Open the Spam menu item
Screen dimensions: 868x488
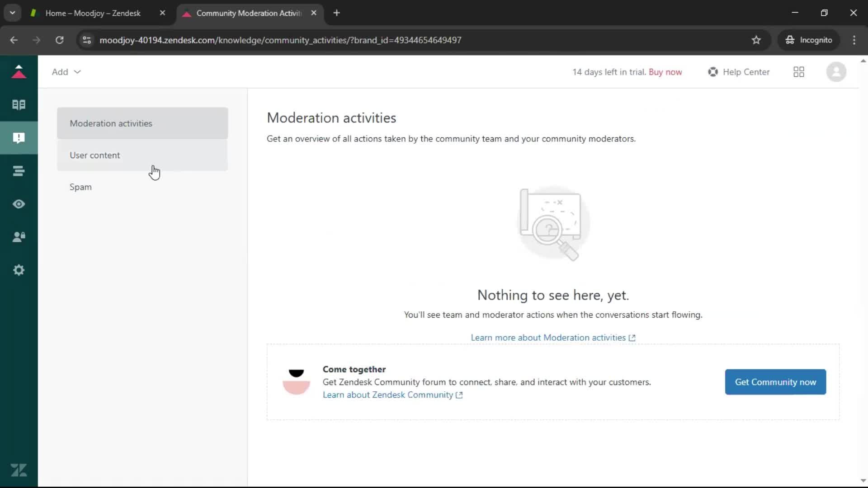pos(142,187)
